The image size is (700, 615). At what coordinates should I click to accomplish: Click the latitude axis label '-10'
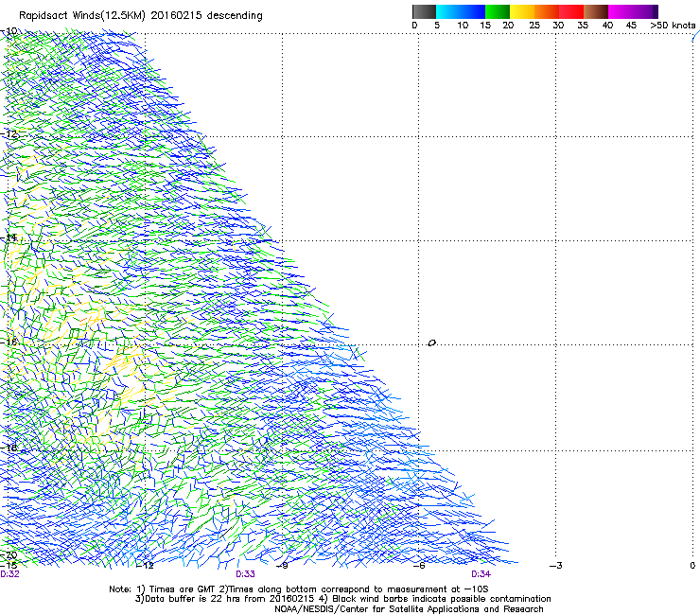pyautogui.click(x=9, y=31)
